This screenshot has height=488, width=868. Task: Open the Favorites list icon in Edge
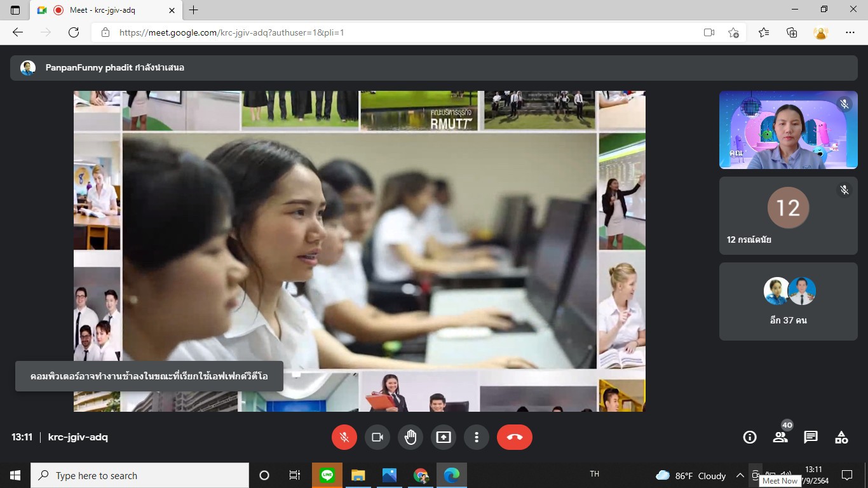764,32
